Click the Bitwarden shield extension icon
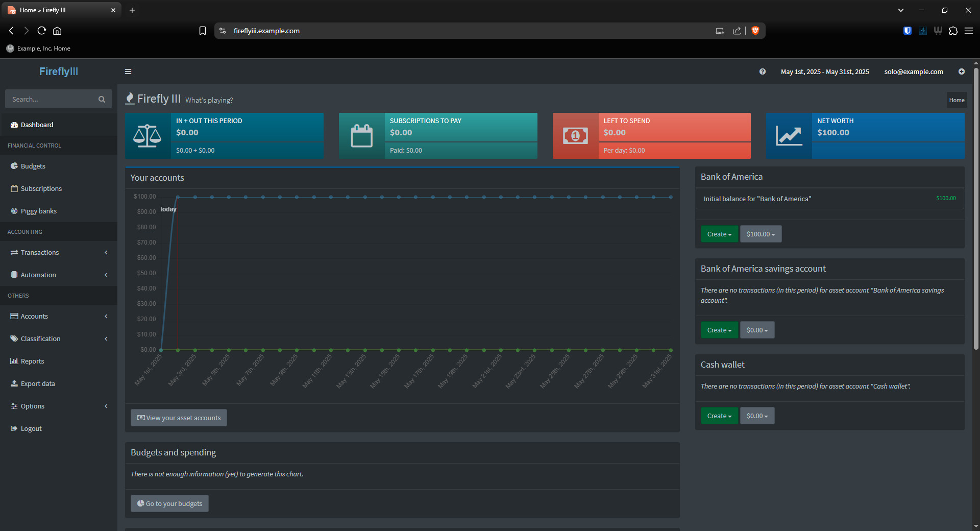The image size is (980, 531). pyautogui.click(x=907, y=31)
